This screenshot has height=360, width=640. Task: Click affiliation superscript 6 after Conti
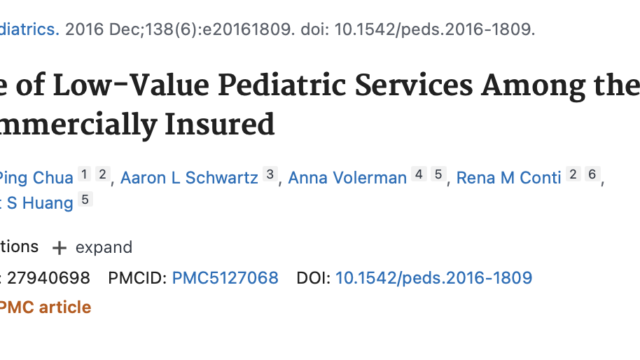tap(592, 174)
